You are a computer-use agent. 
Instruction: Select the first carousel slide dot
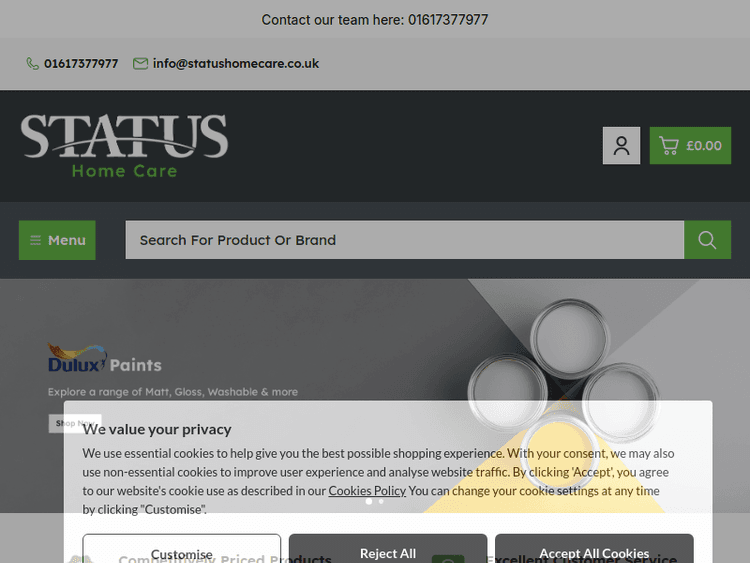pyautogui.click(x=369, y=501)
